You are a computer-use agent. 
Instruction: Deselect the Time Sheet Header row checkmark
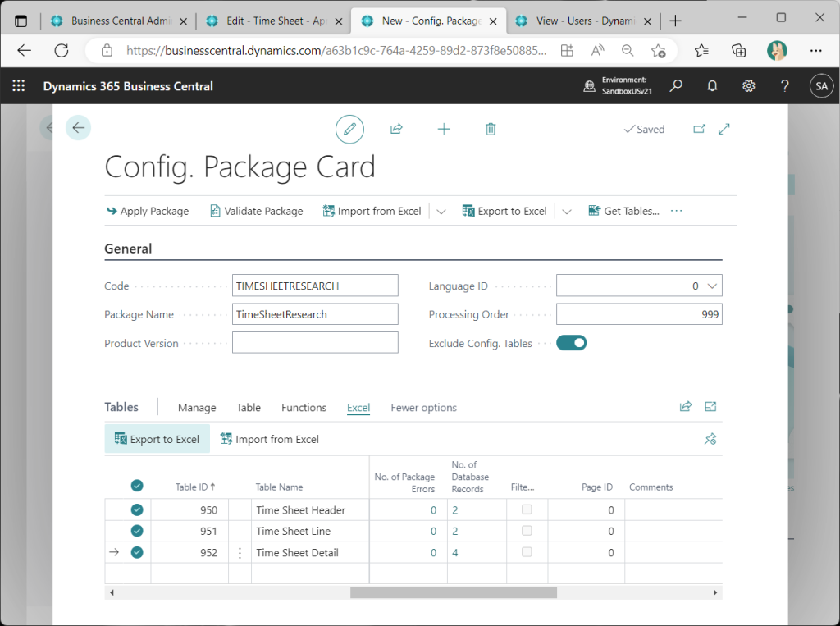coord(137,509)
